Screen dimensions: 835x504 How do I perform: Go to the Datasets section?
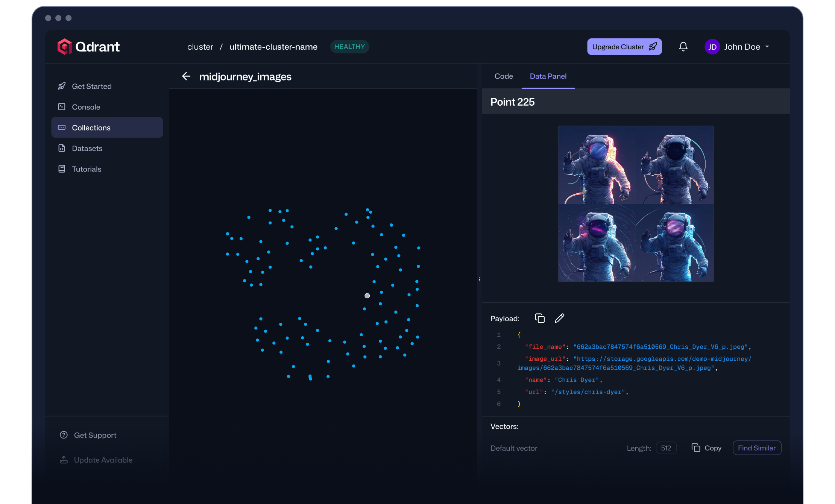87,148
